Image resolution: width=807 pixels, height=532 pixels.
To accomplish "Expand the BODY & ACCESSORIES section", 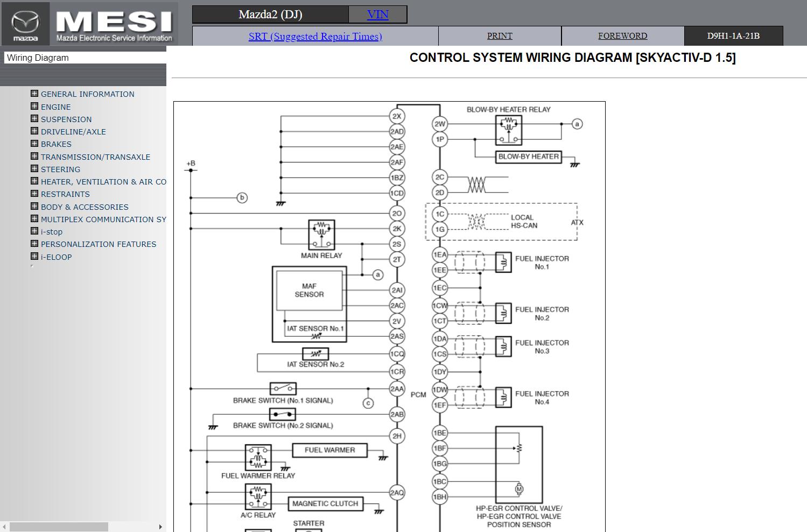I will (34, 206).
